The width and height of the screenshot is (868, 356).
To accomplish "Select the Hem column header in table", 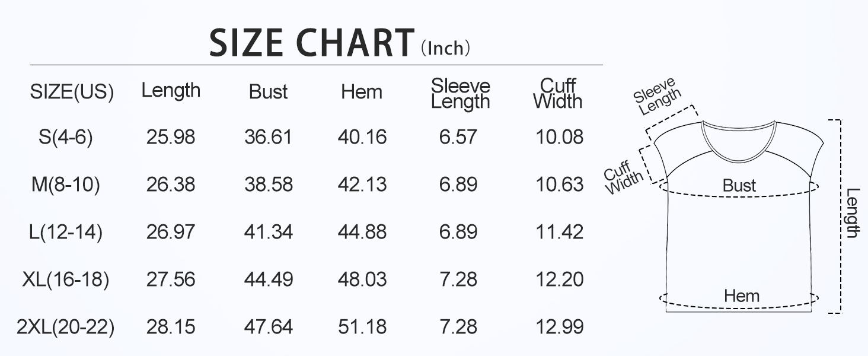I will [x=362, y=91].
